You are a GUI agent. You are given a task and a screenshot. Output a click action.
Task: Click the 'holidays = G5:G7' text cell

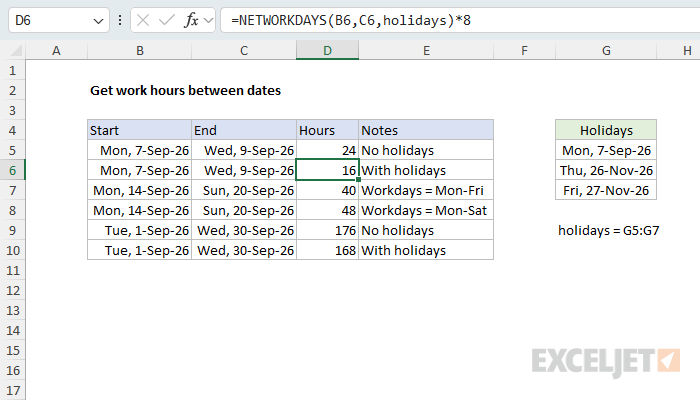point(608,230)
